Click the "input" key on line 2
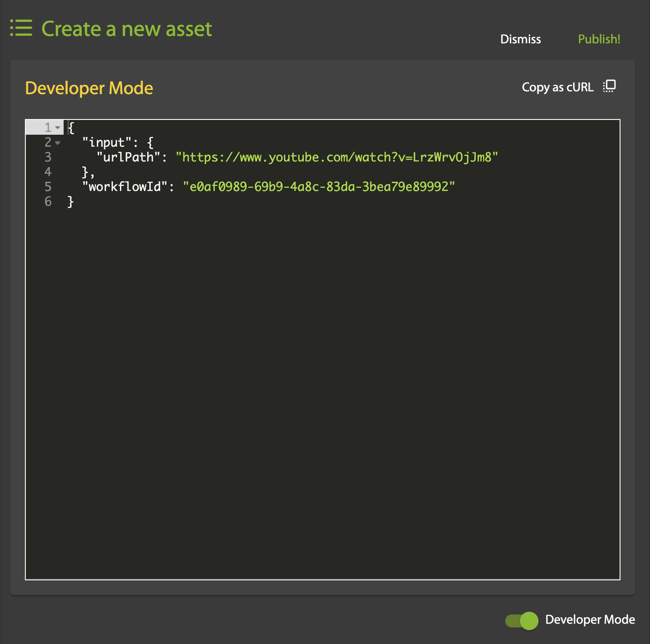Screen dimensions: 650x644 (107, 143)
